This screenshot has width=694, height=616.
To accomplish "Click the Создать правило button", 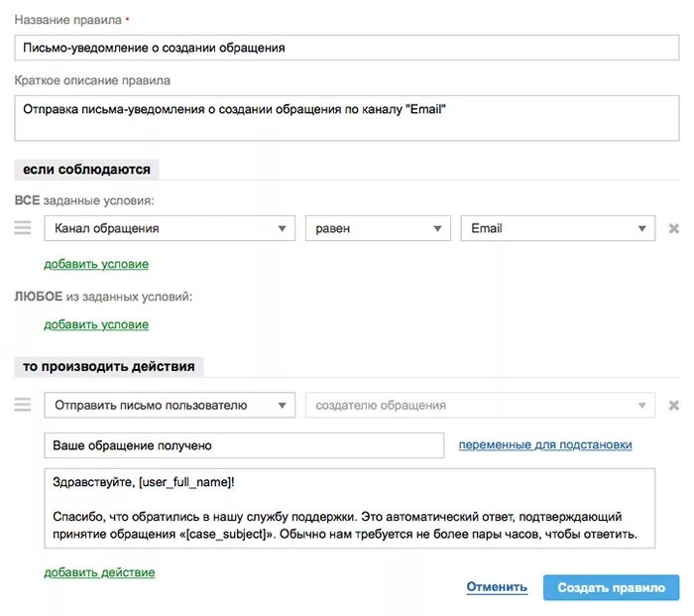I will 612,587.
